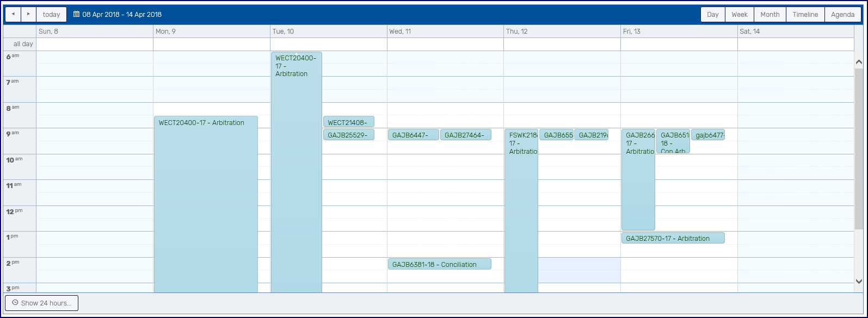Open the GAJB651 Con Arb event on Friday
The height and width of the screenshot is (318, 868).
673,141
